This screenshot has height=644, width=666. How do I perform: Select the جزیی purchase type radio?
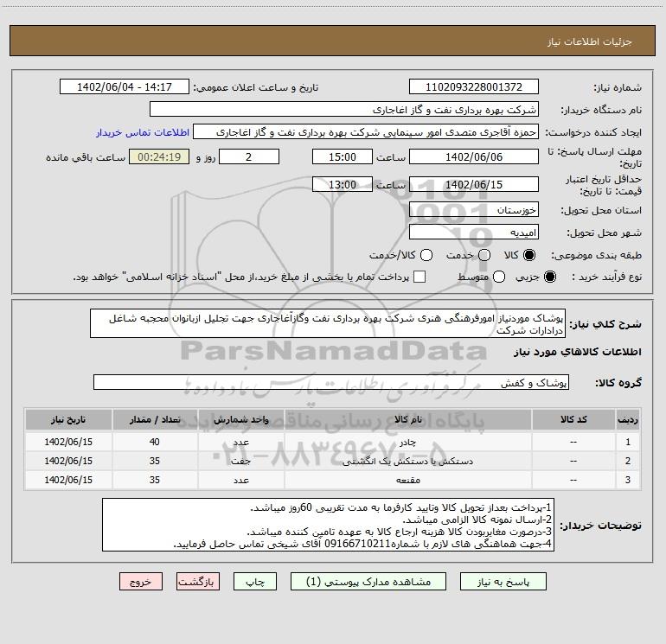550,277
